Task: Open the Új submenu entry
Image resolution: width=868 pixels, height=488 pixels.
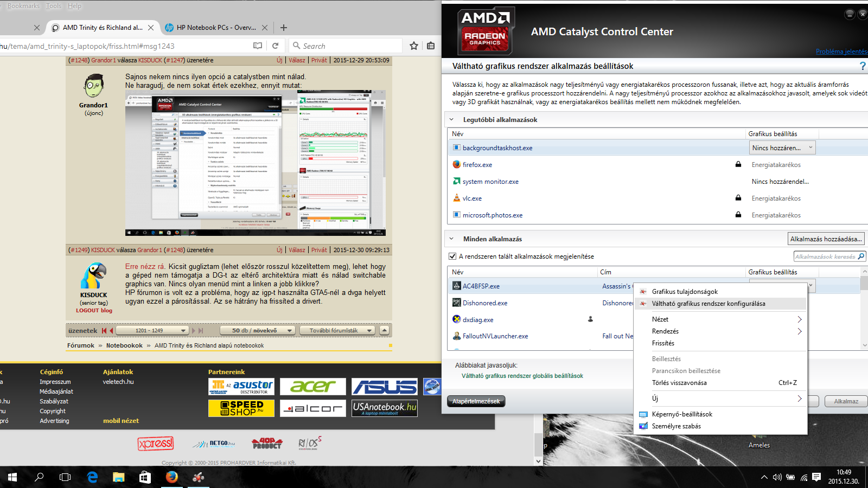Action: coord(720,399)
